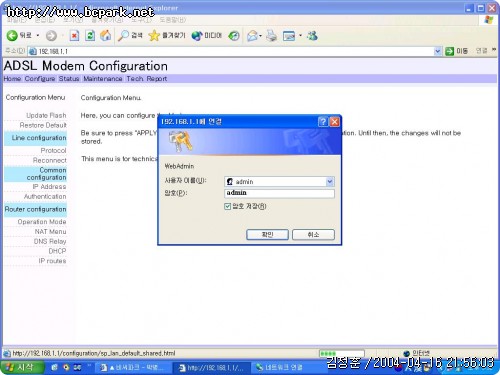The width and height of the screenshot is (500, 375).
Task: Open the IP Address link
Action: (49, 187)
